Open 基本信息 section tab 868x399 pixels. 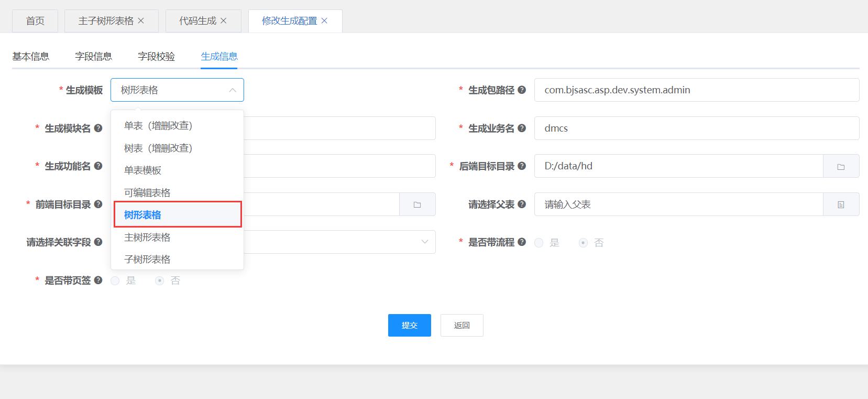point(31,56)
